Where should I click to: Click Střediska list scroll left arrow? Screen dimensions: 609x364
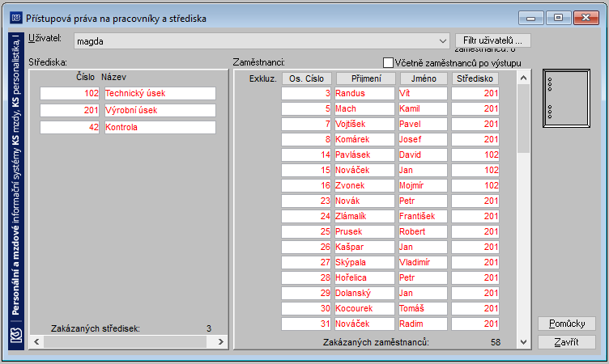(x=36, y=341)
